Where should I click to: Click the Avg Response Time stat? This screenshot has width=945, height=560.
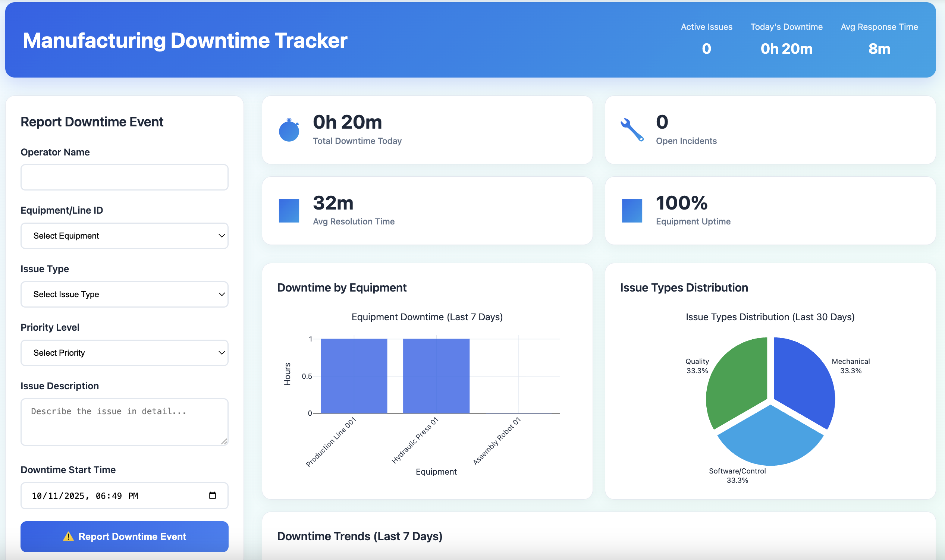879,38
